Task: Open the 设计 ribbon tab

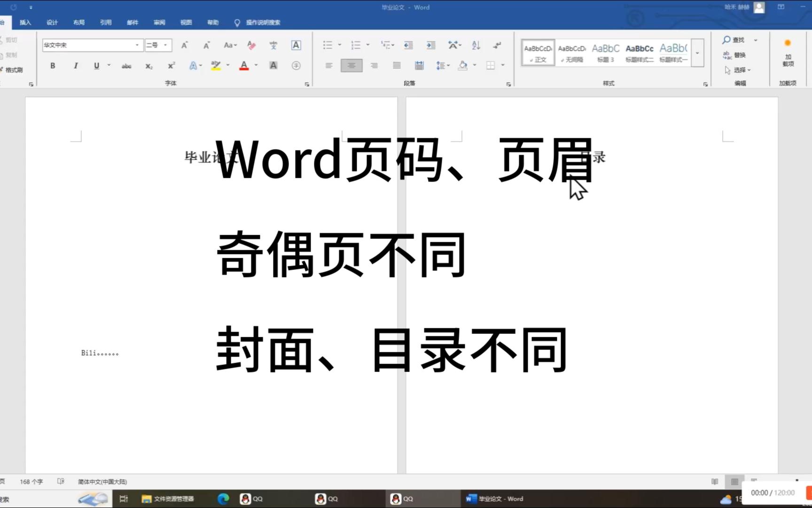Action: 52,23
